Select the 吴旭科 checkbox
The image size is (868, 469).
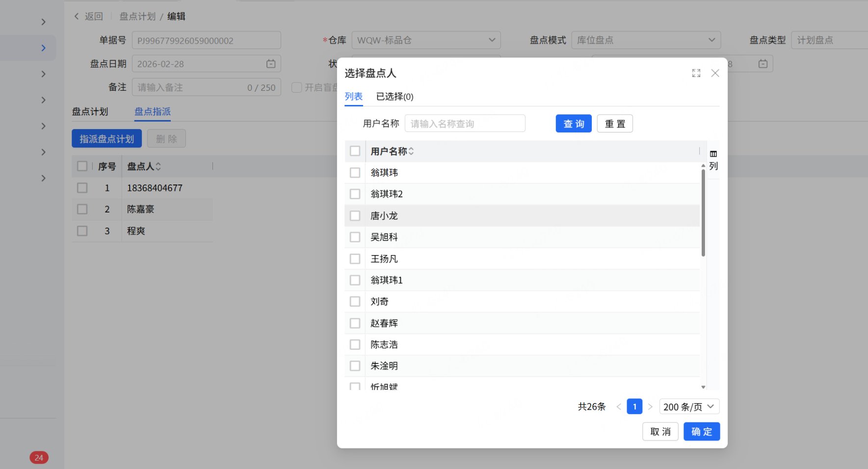(x=355, y=237)
